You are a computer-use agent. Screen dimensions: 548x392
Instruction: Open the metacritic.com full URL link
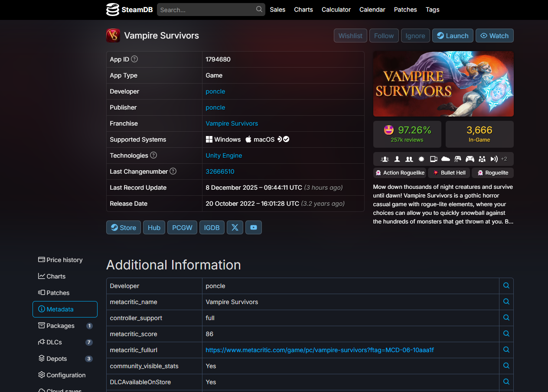click(x=320, y=350)
